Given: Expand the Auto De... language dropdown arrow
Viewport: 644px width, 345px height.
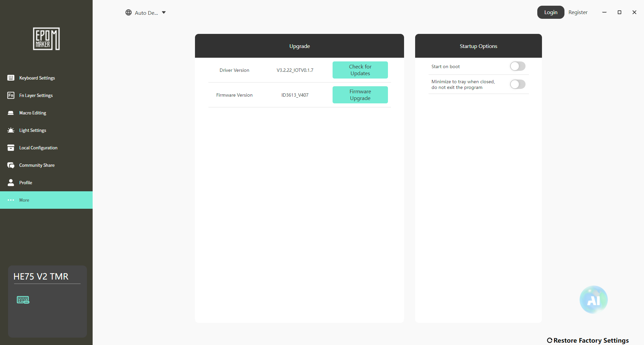Looking at the screenshot, I should (164, 12).
